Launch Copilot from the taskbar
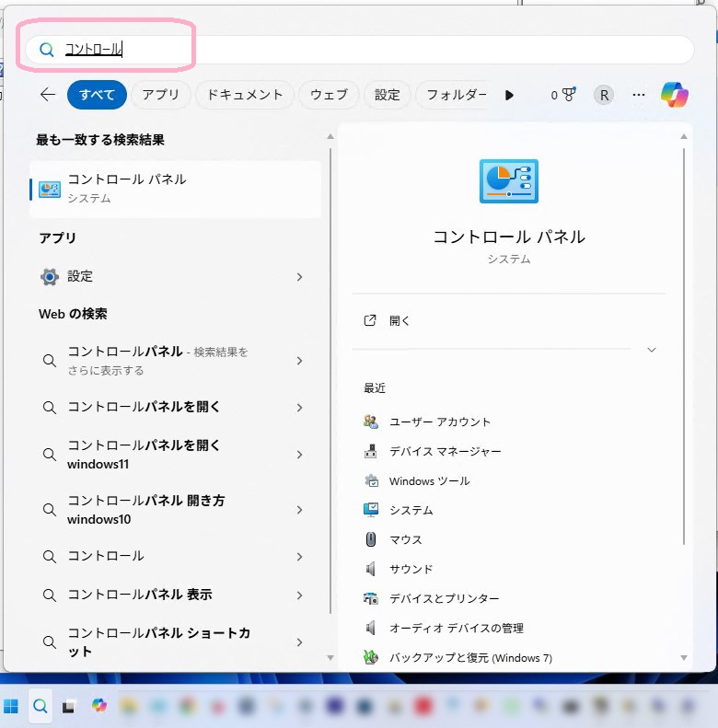 98,705
